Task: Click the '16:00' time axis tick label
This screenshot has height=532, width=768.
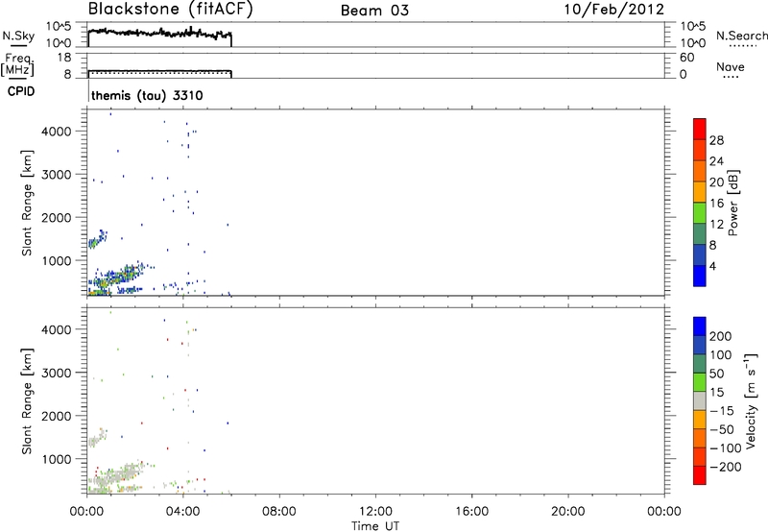Action: click(471, 512)
